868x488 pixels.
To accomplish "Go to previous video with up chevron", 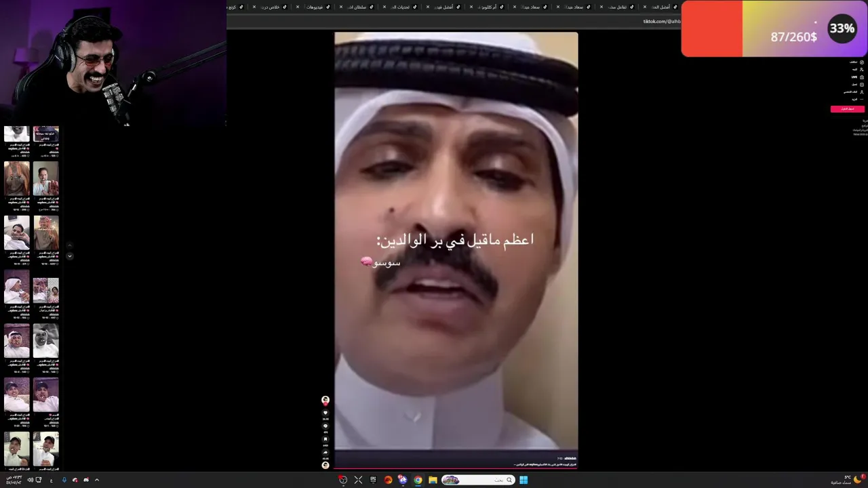I will tap(69, 246).
